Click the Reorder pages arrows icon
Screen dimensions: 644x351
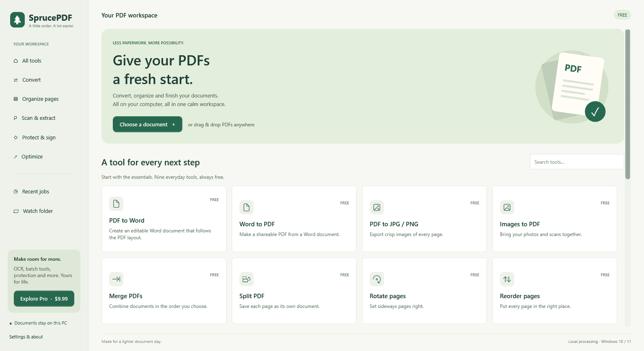pyautogui.click(x=507, y=279)
